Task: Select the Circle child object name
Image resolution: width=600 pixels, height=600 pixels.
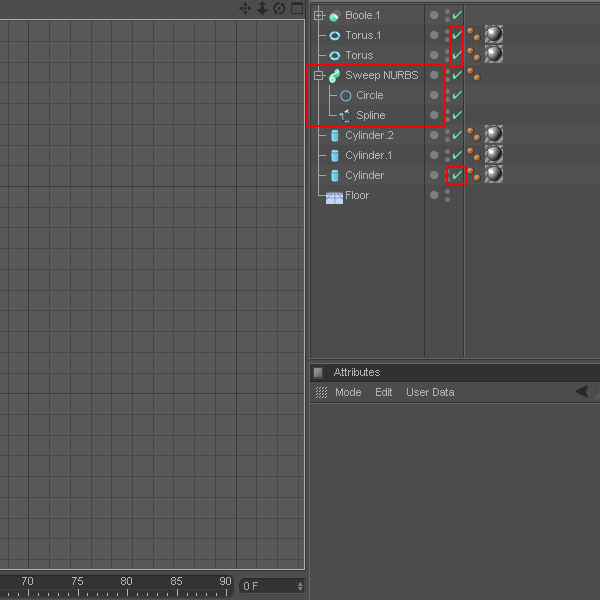Action: (x=370, y=95)
